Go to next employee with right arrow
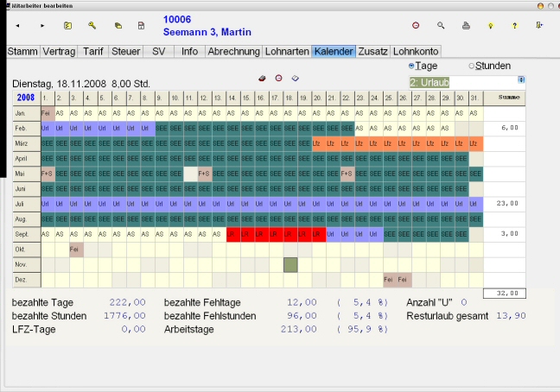 pos(42,26)
